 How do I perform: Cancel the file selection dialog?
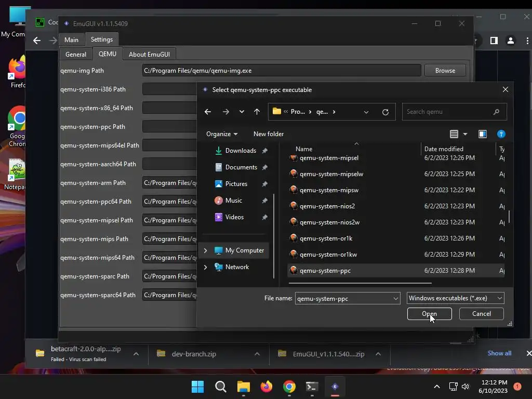[481, 314]
